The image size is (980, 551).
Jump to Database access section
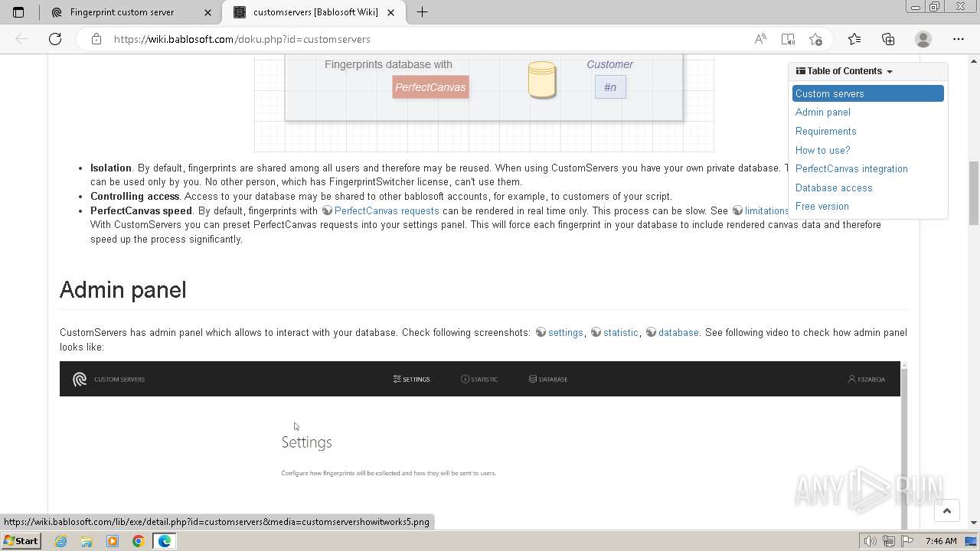click(834, 187)
